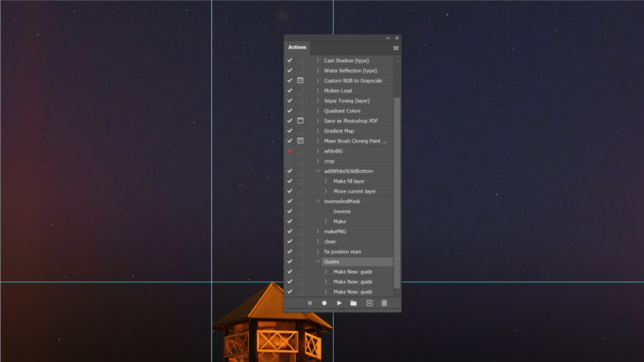Expand the clean action arrow
Screen dimensions: 644x362
[318, 241]
